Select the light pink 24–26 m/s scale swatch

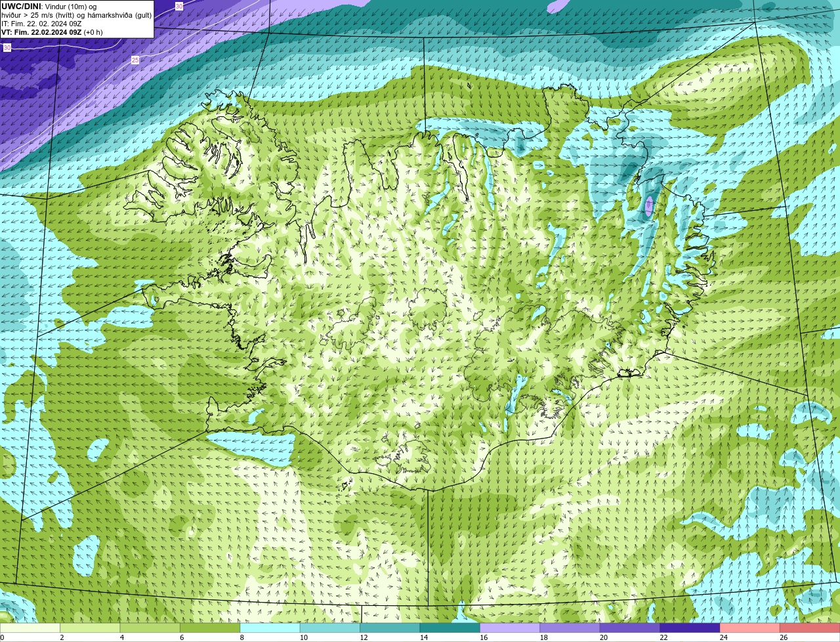(750, 628)
